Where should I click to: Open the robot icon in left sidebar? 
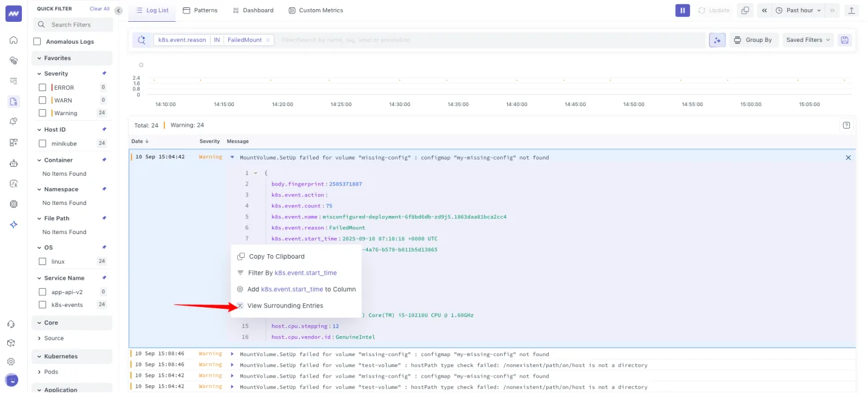13,163
